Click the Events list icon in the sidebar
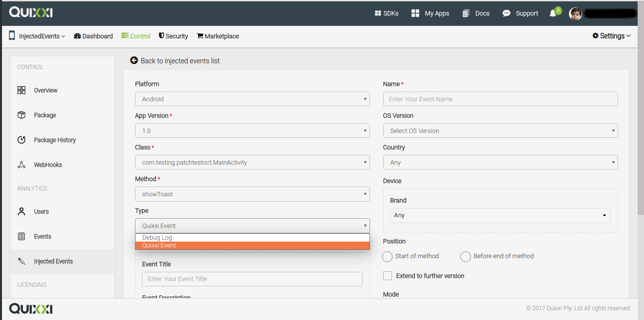 click(21, 236)
